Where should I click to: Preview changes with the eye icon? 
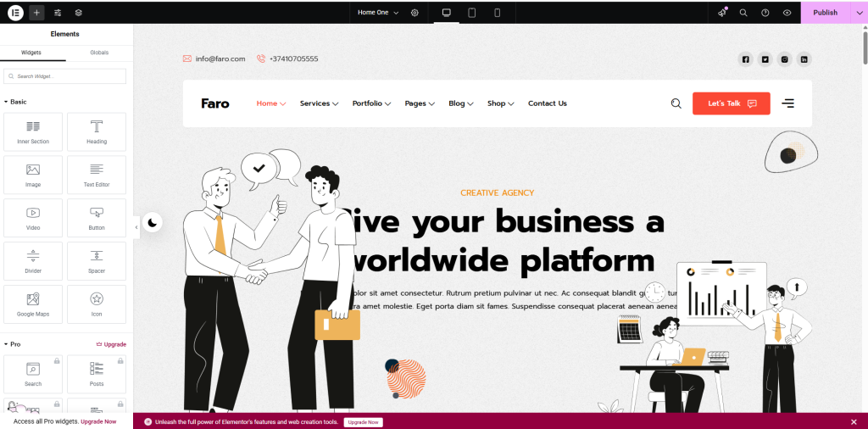pos(787,13)
